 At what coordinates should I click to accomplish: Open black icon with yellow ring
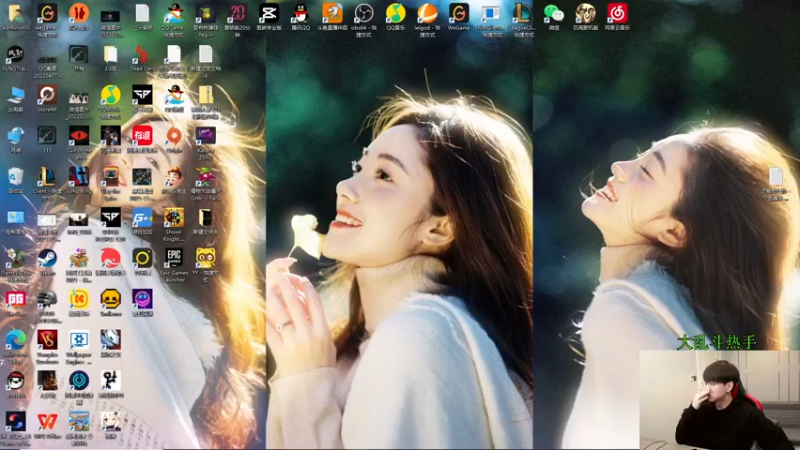click(x=142, y=259)
